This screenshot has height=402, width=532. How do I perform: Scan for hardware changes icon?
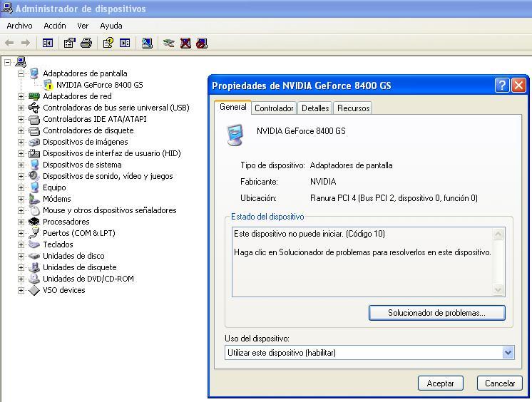(147, 43)
